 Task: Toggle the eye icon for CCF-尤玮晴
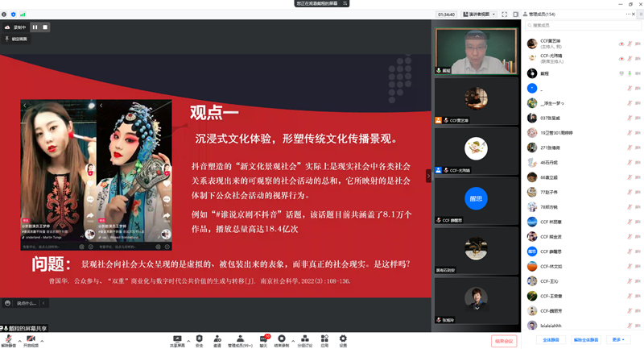tap(621, 58)
